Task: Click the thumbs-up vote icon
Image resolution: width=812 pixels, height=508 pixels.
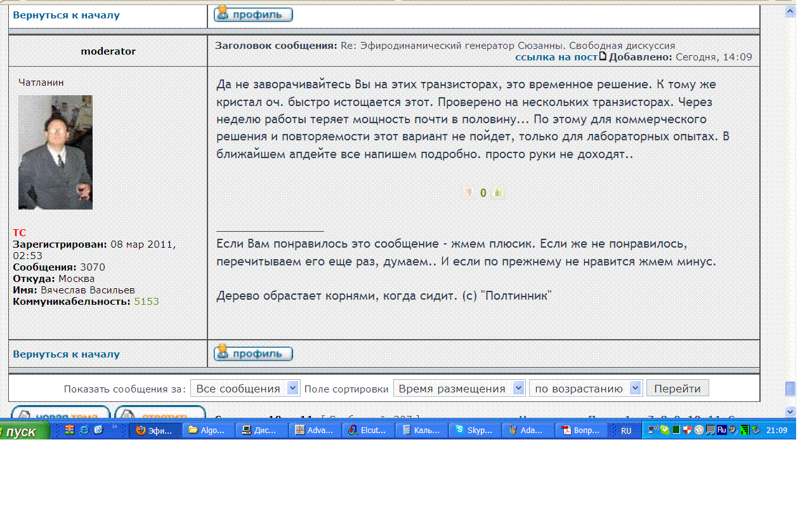Action: click(x=497, y=193)
